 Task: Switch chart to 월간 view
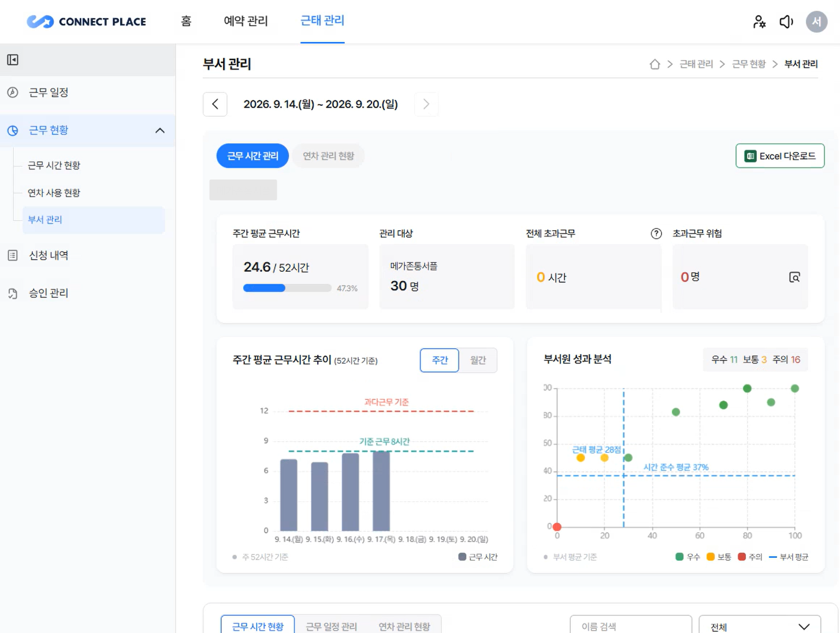click(478, 360)
